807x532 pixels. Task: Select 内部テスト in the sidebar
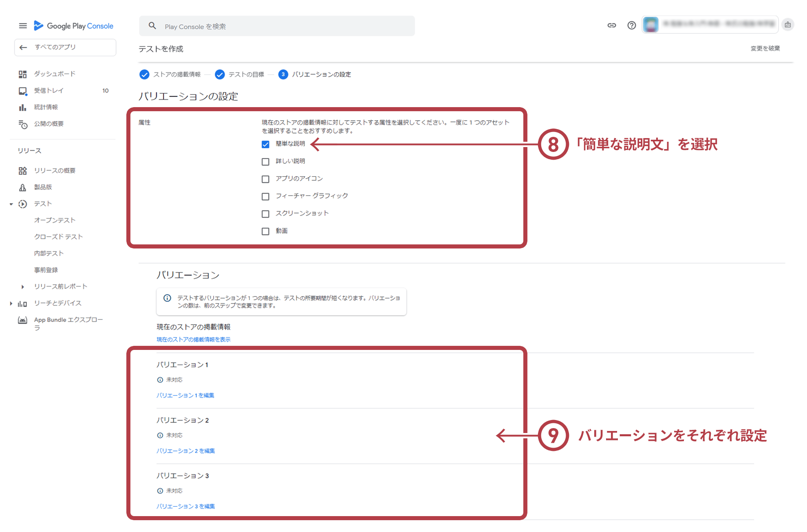(49, 253)
